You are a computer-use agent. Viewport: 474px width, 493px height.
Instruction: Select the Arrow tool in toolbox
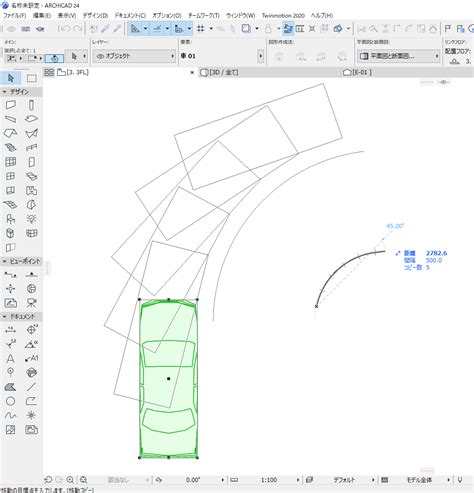pos(11,78)
